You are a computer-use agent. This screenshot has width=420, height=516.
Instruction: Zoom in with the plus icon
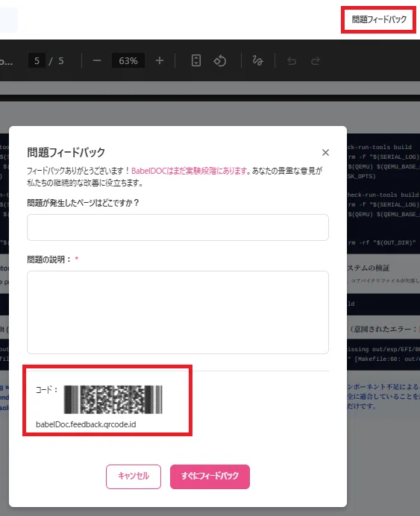160,61
